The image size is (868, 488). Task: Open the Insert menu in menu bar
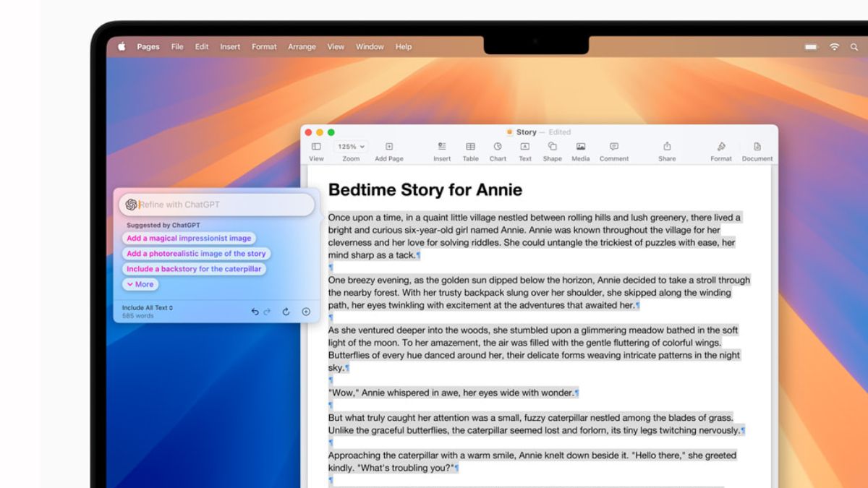tap(230, 47)
